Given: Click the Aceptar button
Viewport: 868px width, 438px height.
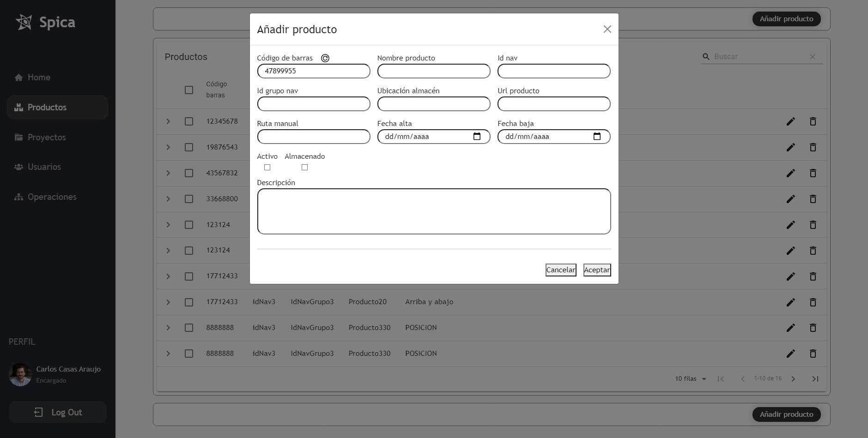Looking at the screenshot, I should click(597, 270).
